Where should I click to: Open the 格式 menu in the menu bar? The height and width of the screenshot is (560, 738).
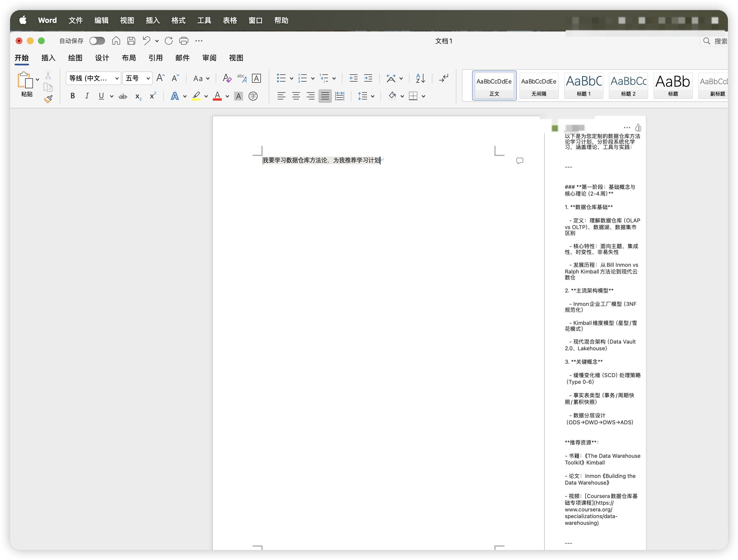(x=178, y=21)
